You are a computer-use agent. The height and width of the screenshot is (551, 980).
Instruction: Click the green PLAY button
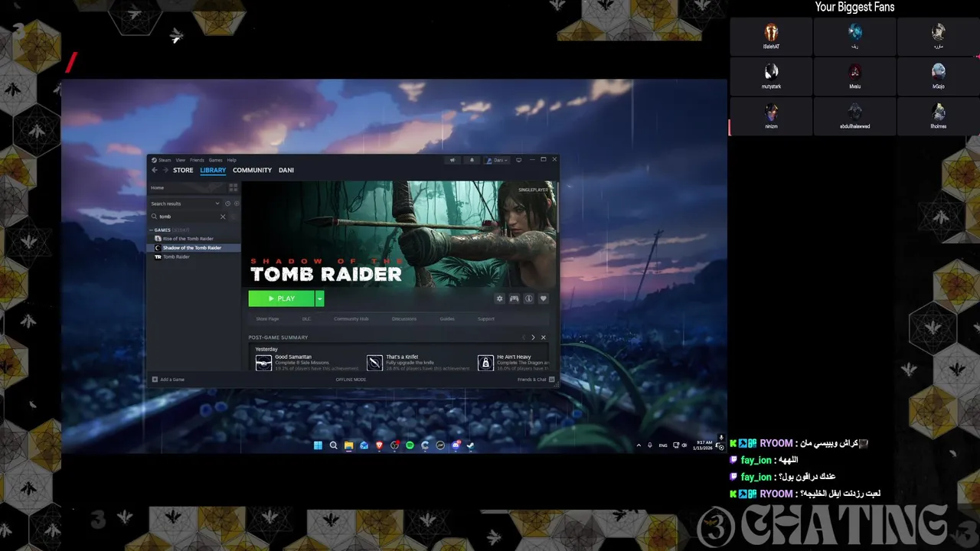[x=281, y=298]
